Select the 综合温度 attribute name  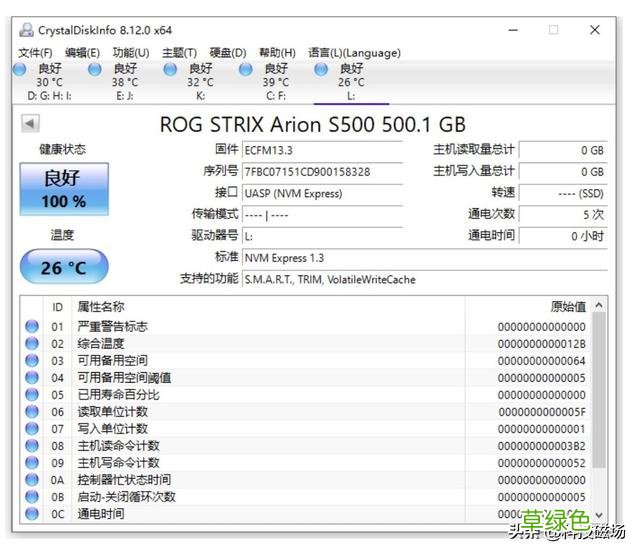point(101,344)
